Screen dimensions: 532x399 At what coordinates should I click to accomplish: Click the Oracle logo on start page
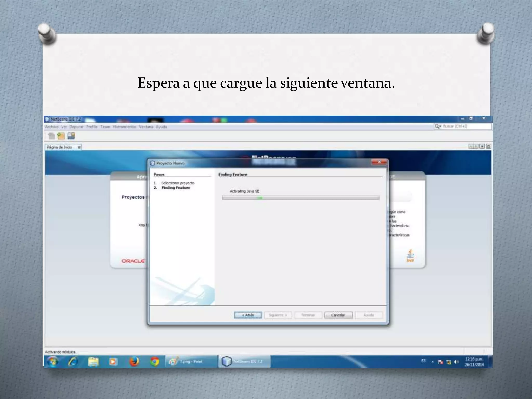point(133,261)
